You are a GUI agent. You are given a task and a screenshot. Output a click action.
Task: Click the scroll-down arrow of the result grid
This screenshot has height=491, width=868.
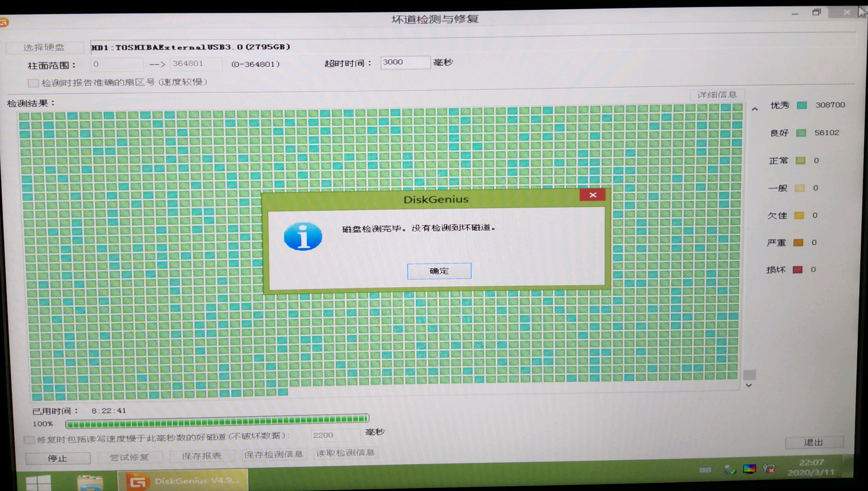[749, 385]
